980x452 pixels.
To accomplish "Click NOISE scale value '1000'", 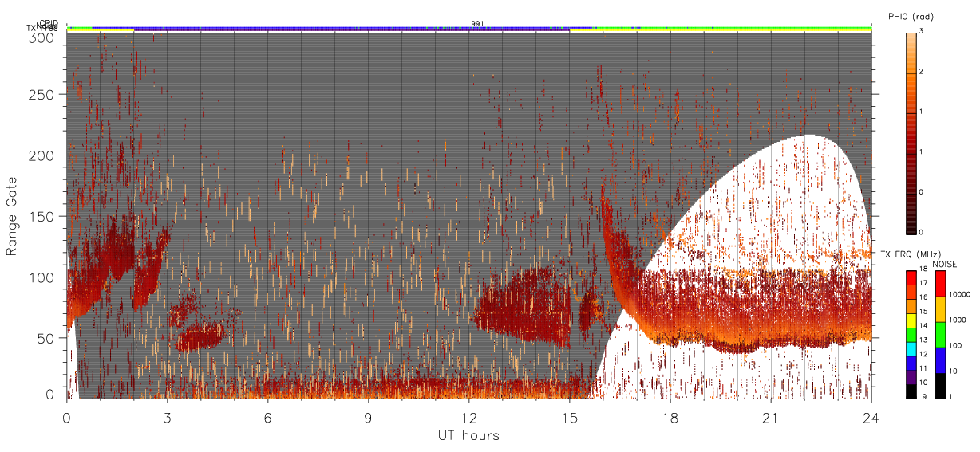I will (x=957, y=320).
